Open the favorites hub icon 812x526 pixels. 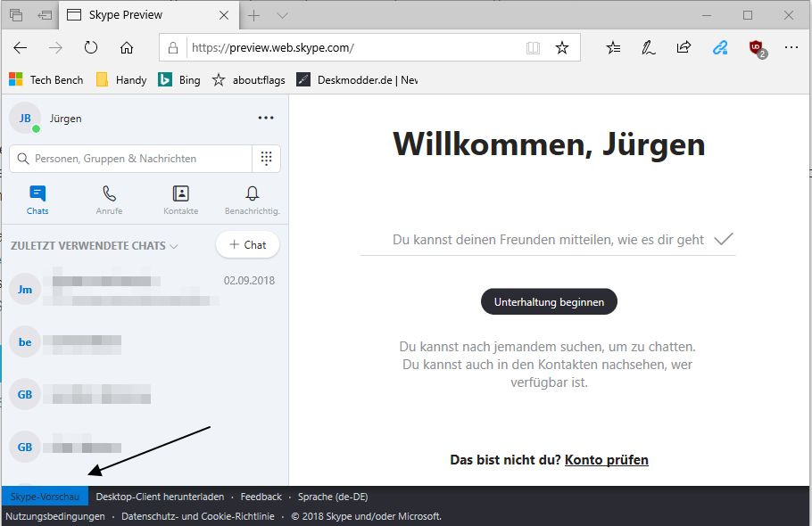coord(613,48)
